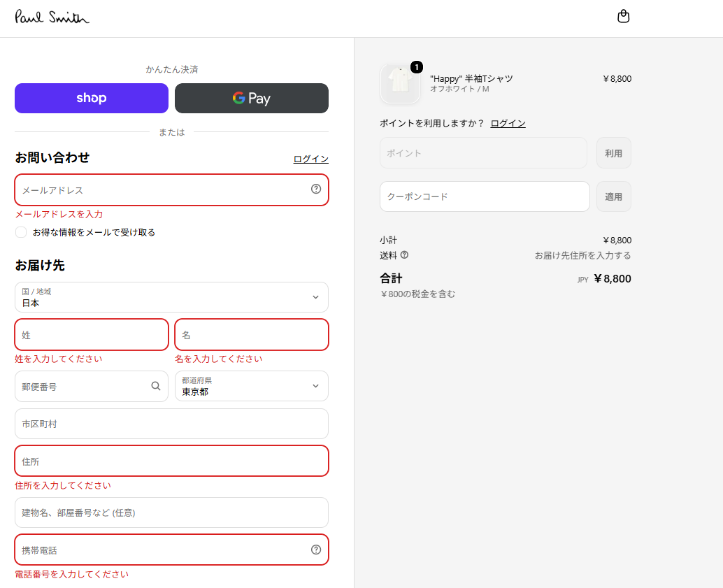Tick the お得な情報をメールで受け取る checkbox

coord(21,232)
